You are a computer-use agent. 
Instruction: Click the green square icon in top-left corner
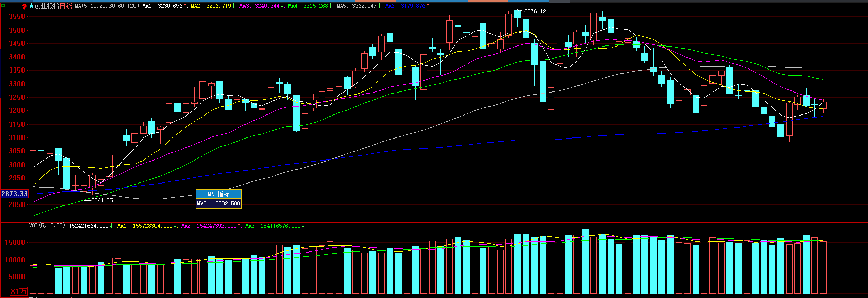3,6
